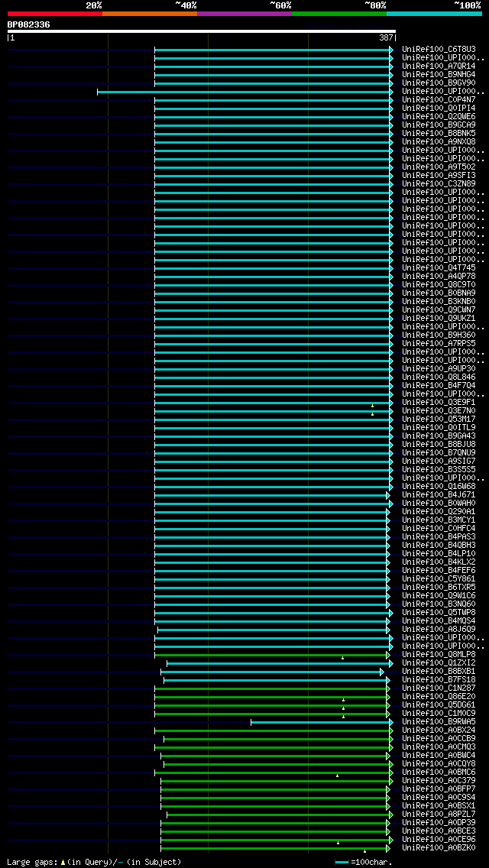The width and height of the screenshot is (489, 868).
Task: Select the UniRef100_B4F7Q4 label
Action: coord(439,385)
